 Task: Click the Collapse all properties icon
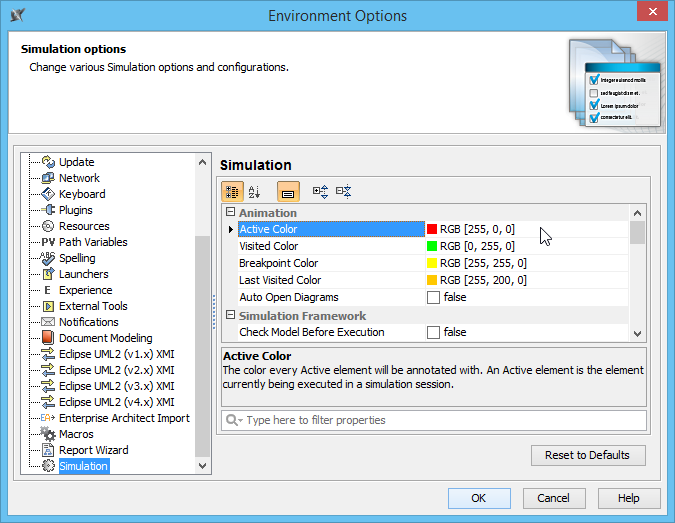(343, 191)
